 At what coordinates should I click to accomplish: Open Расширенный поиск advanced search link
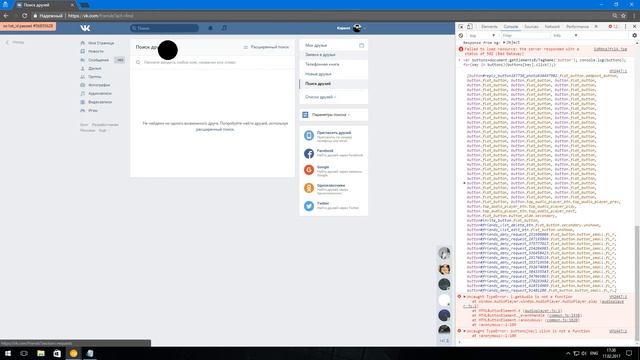coord(266,47)
